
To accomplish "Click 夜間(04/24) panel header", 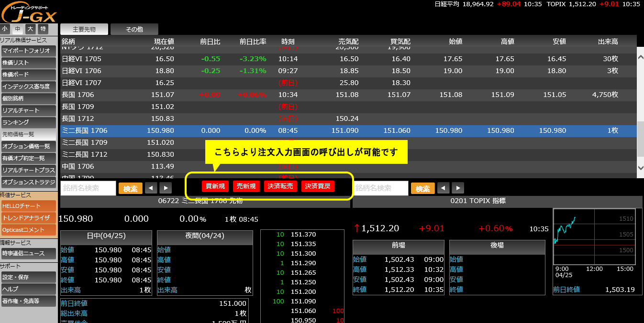I will pyautogui.click(x=205, y=237).
